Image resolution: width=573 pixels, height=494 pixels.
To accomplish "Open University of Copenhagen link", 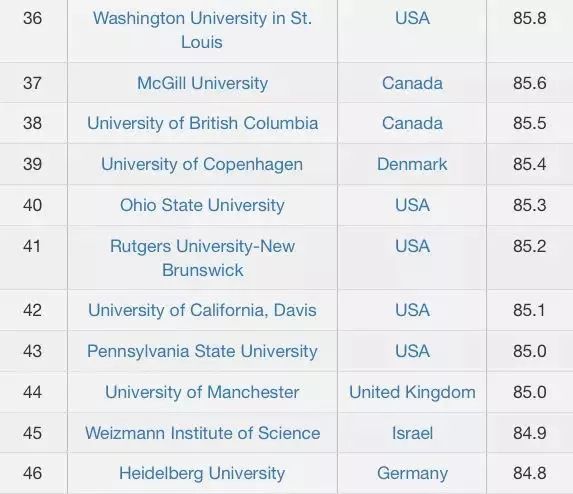I will point(202,164).
